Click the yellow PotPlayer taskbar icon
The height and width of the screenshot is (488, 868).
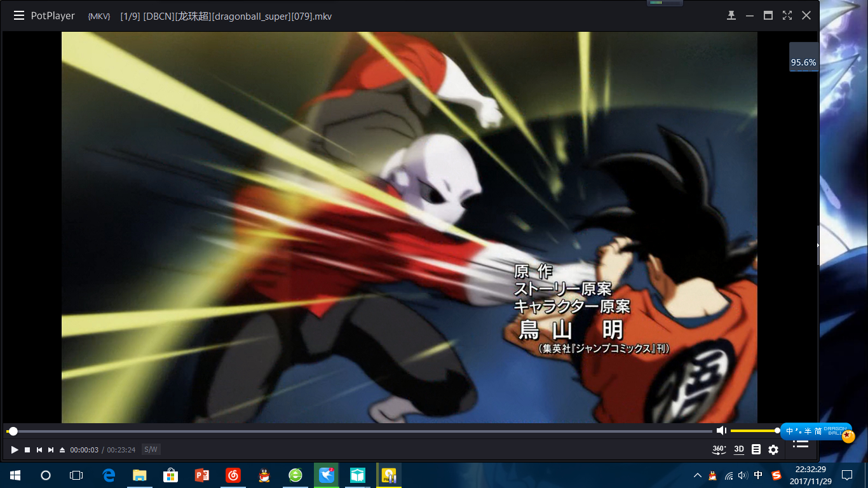(x=389, y=475)
